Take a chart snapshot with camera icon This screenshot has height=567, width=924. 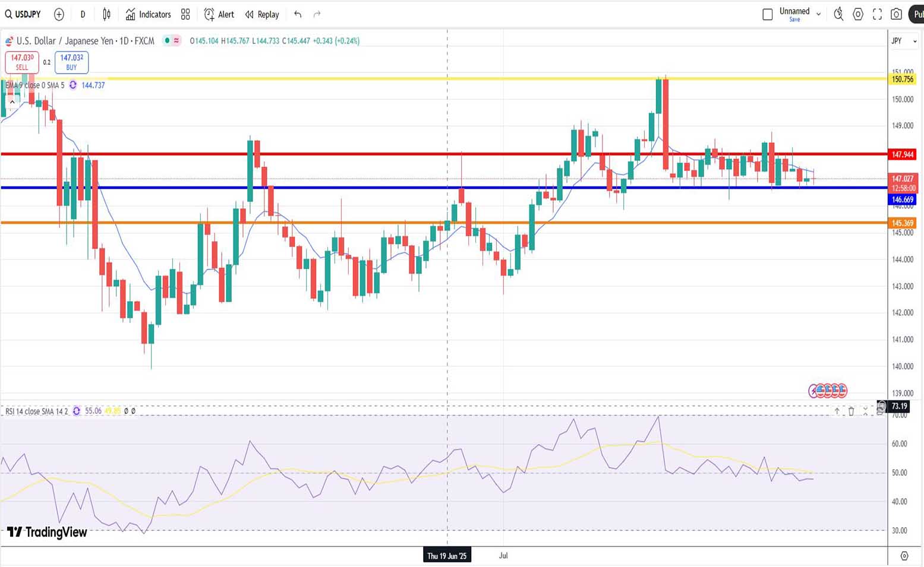pos(896,14)
